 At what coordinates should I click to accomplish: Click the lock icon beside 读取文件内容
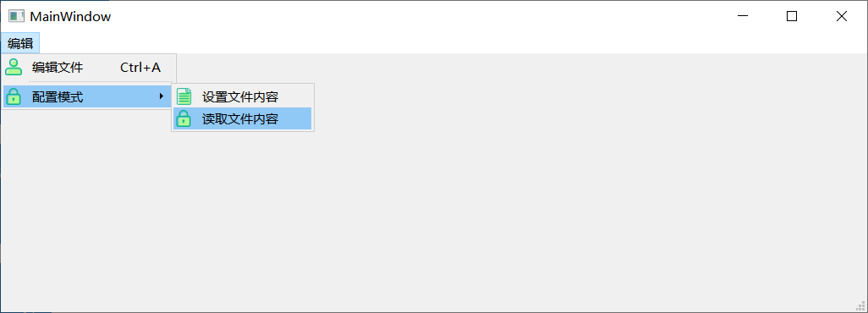184,118
